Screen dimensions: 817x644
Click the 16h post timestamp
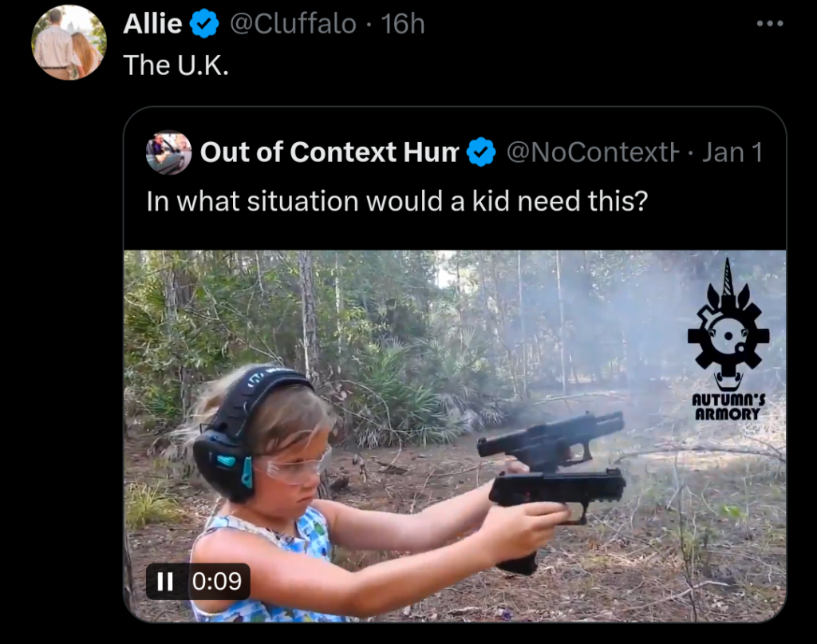[x=403, y=24]
